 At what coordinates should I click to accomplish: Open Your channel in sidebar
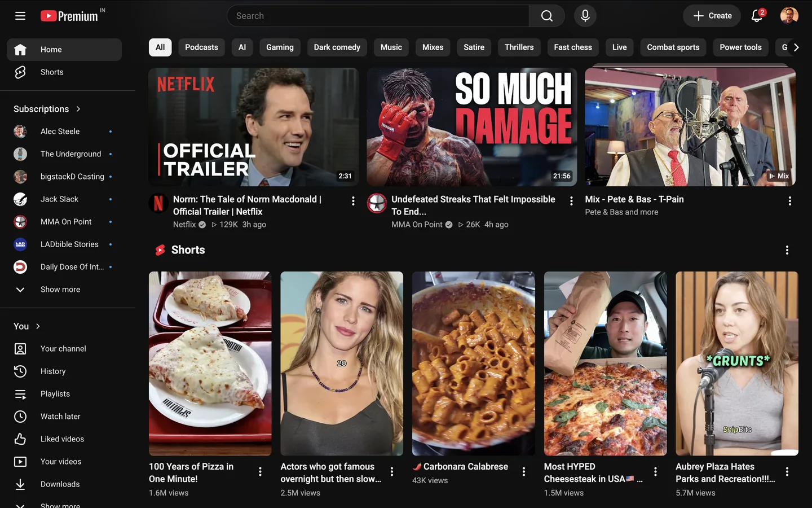pyautogui.click(x=64, y=349)
